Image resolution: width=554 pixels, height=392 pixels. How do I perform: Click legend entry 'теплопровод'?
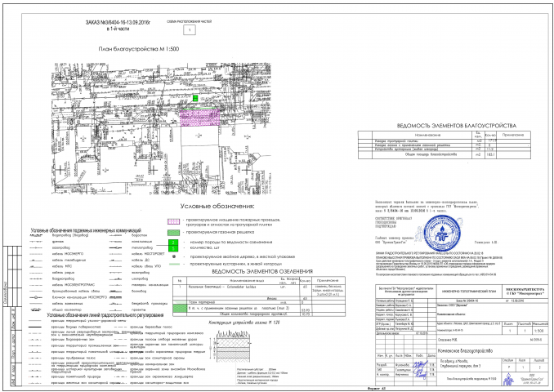click(141, 247)
